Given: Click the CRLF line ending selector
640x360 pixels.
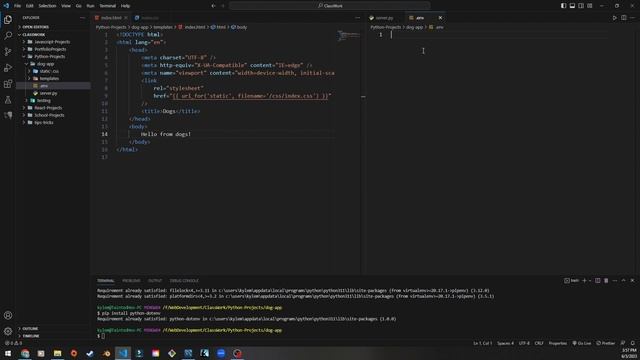Looking at the screenshot, I should click(539, 343).
